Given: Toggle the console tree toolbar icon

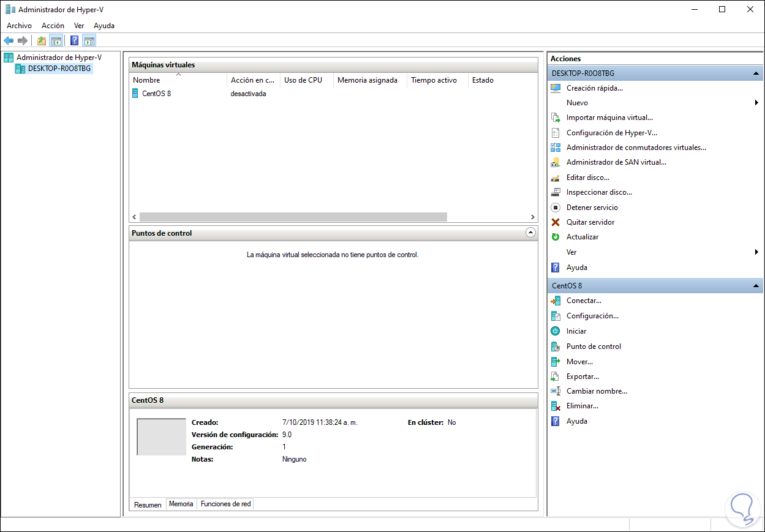Looking at the screenshot, I should coord(56,41).
